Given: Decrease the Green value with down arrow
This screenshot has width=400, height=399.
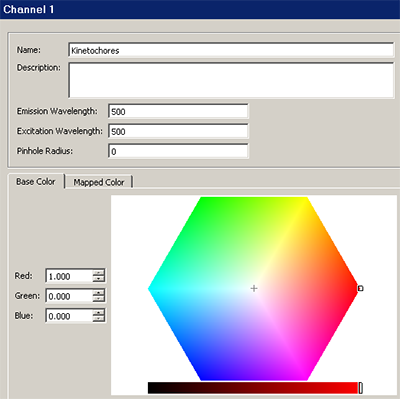Looking at the screenshot, I should (x=99, y=299).
